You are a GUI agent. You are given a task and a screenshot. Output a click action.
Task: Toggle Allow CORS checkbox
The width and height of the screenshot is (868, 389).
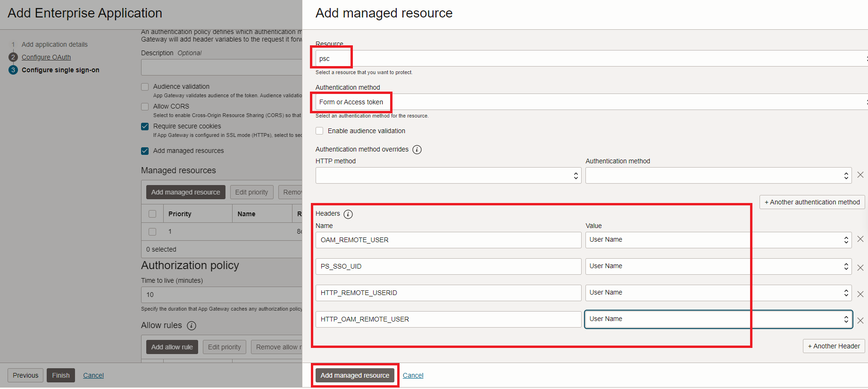coord(145,107)
